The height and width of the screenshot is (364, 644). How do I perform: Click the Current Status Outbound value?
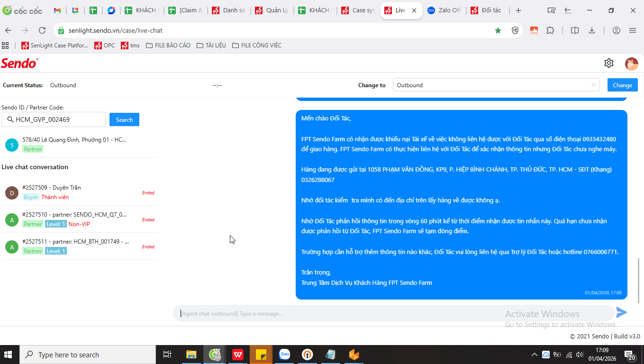(63, 85)
